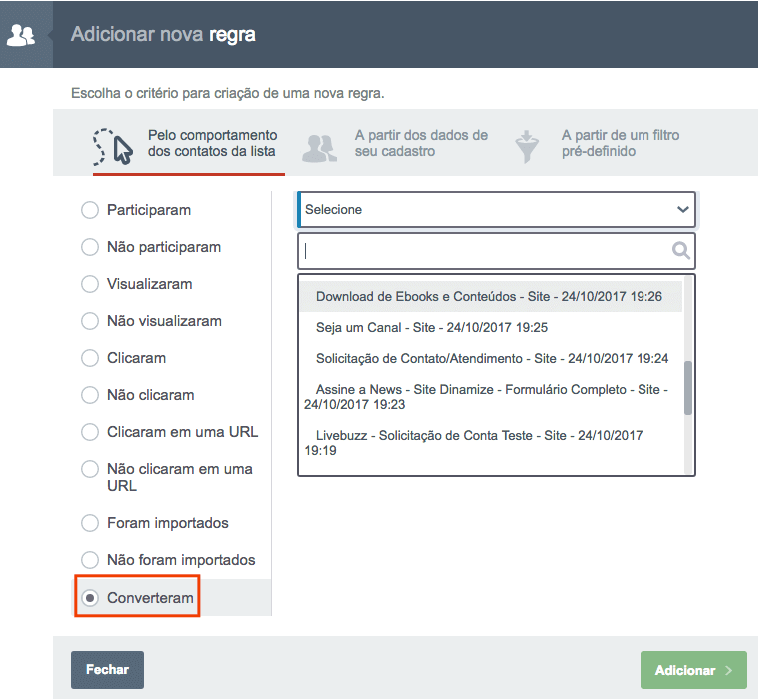Open A partir dos dados de cadastro tab
The image size is (758, 699).
click(x=420, y=143)
